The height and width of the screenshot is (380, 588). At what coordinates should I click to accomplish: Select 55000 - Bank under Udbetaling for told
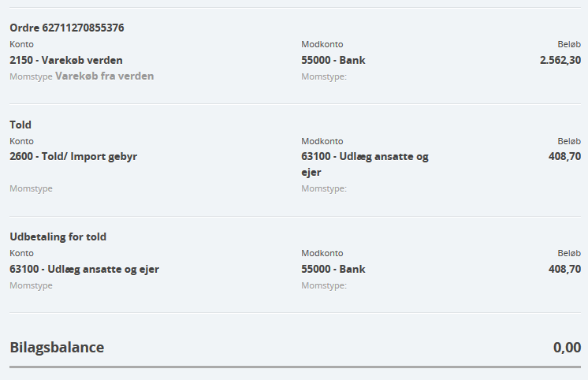333,269
